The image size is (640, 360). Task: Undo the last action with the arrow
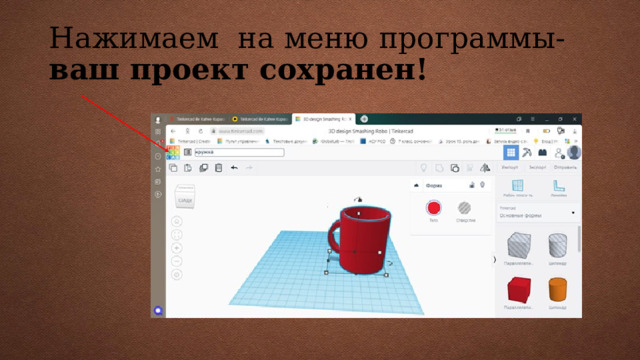(x=234, y=167)
